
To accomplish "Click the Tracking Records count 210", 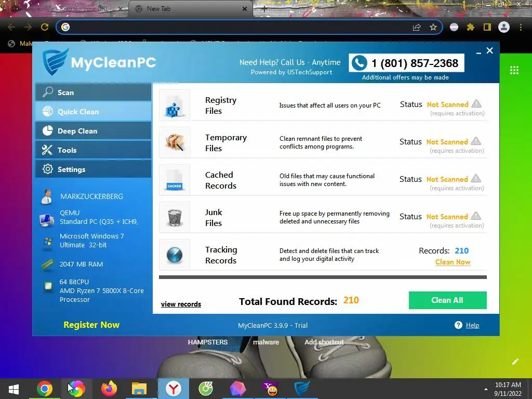I will coord(461,251).
